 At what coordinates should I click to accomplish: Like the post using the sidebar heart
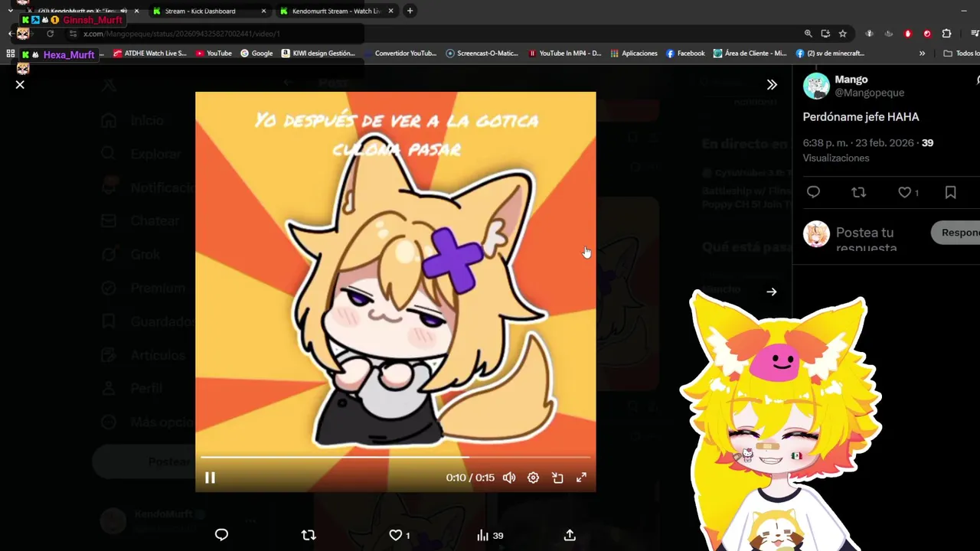(x=908, y=193)
